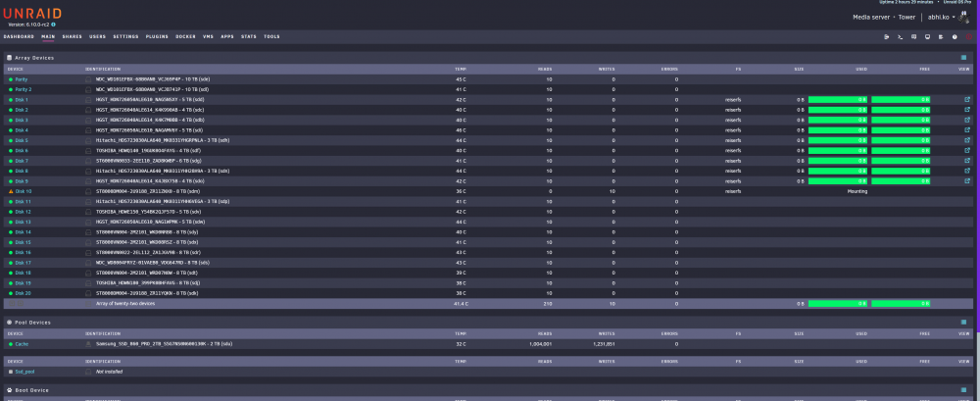Toggle Boot Device section view square
The image size is (980, 401).
963,390
